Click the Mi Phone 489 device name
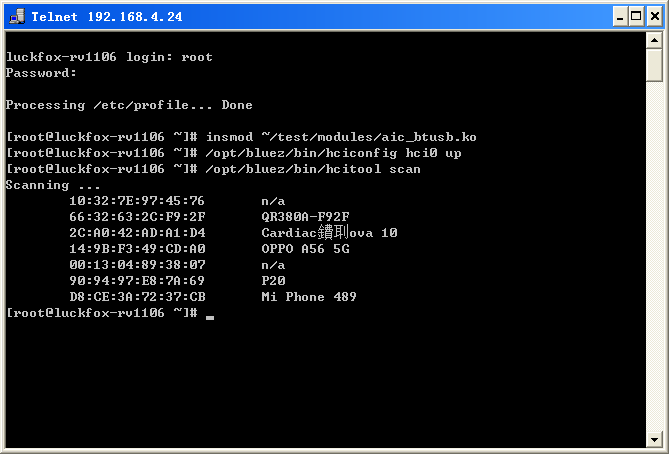The height and width of the screenshot is (454, 669). 309,297
